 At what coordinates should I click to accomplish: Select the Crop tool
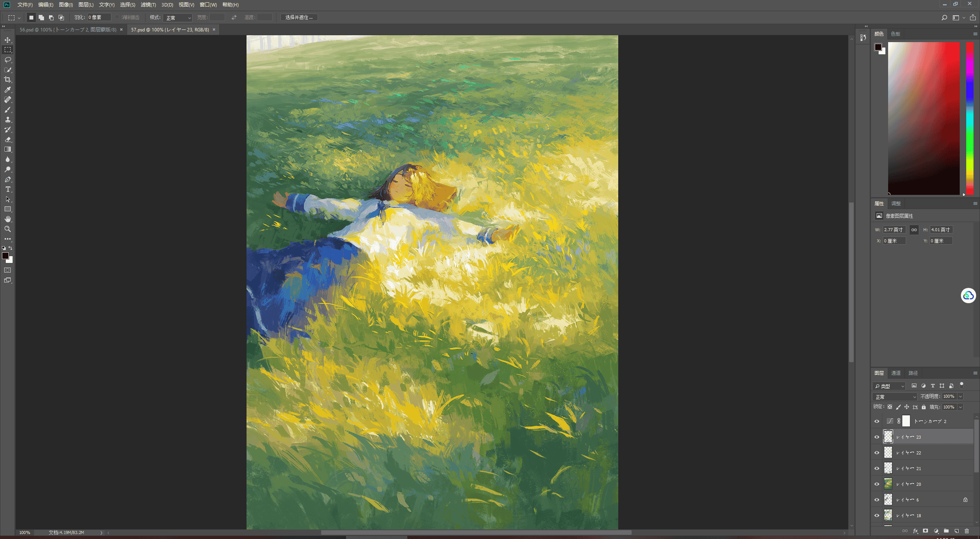pyautogui.click(x=8, y=80)
